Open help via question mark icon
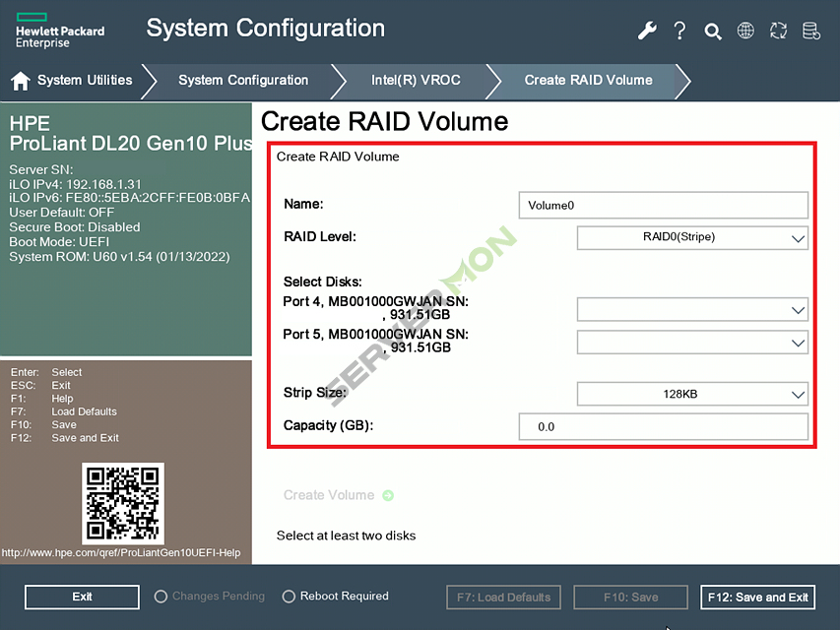The image size is (840, 630). (679, 31)
